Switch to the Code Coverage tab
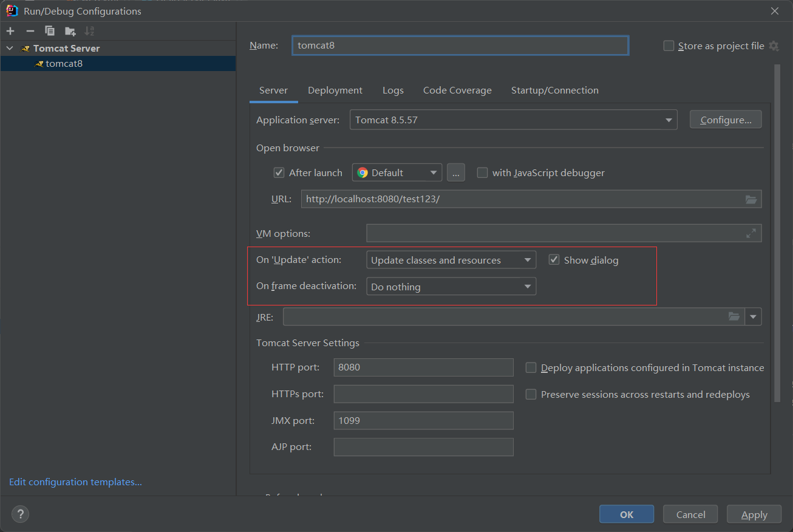 tap(457, 90)
